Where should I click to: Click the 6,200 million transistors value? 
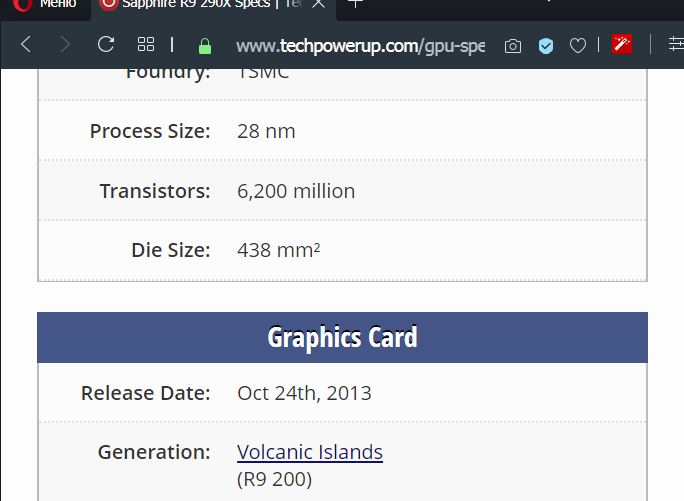pos(296,191)
